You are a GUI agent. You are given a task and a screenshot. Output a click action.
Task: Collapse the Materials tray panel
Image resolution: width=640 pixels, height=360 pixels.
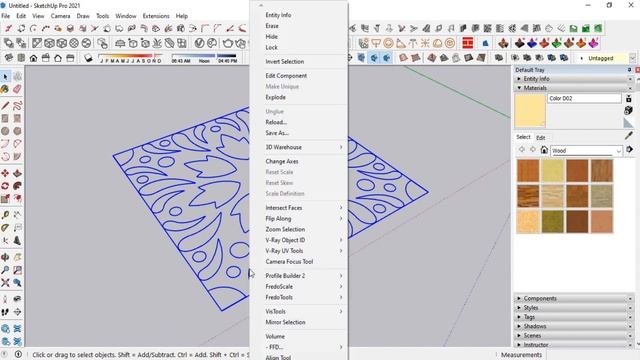(x=574, y=88)
